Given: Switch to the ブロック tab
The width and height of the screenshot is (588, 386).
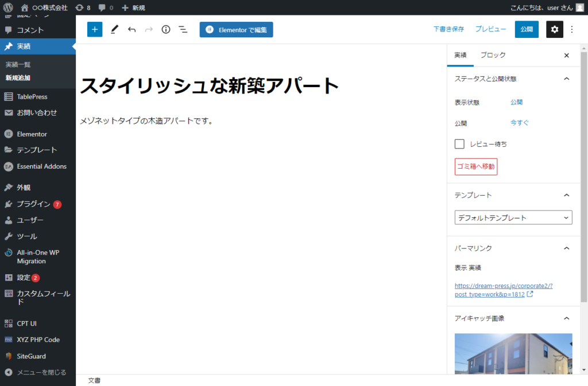Looking at the screenshot, I should tap(493, 55).
